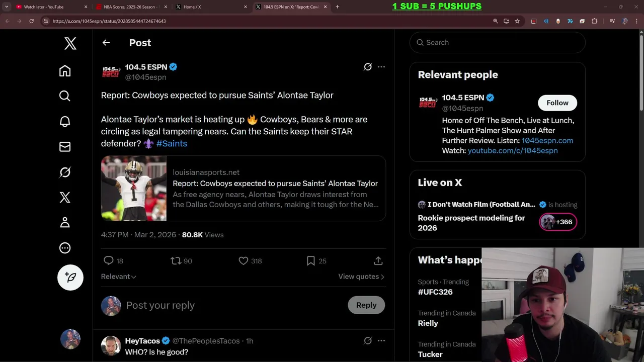644x362 pixels.
Task: Click the browser address bar URL
Action: coord(109,21)
